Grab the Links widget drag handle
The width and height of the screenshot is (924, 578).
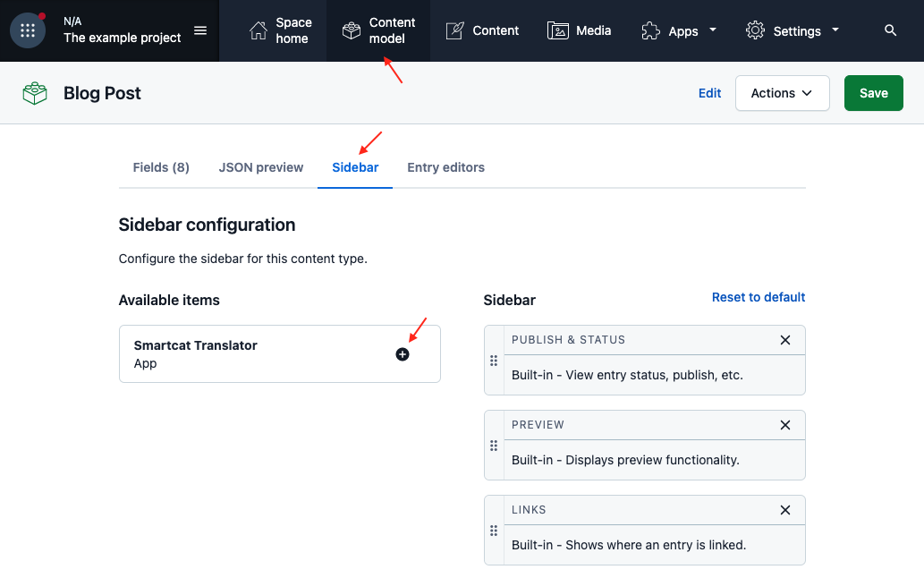pos(494,531)
